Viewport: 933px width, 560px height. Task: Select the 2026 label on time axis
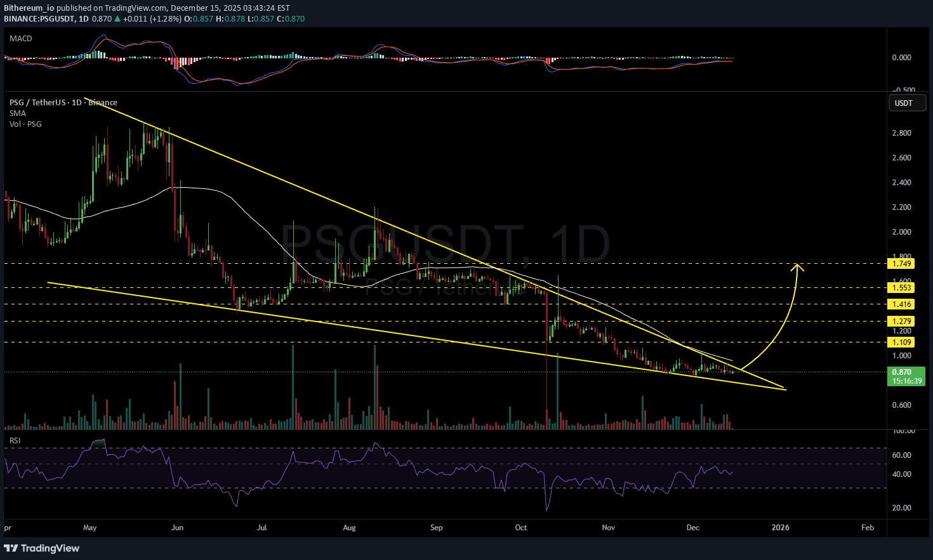pyautogui.click(x=780, y=528)
